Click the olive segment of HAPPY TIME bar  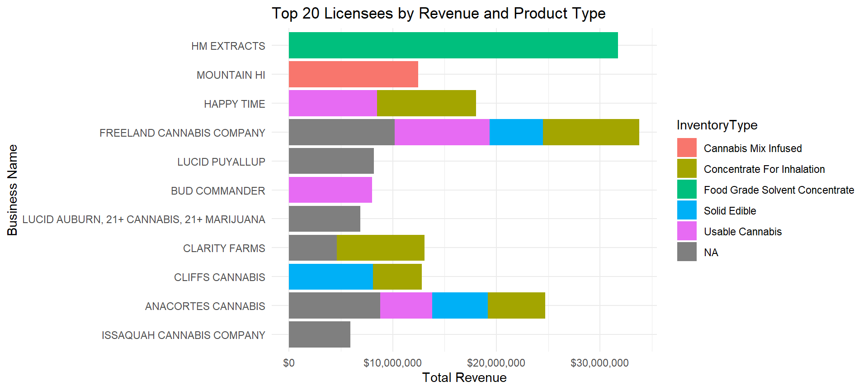tap(426, 103)
